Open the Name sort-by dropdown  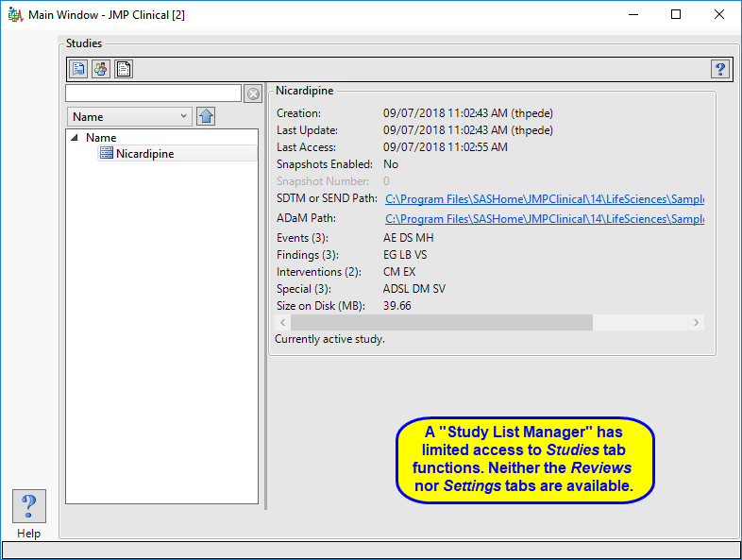(129, 116)
